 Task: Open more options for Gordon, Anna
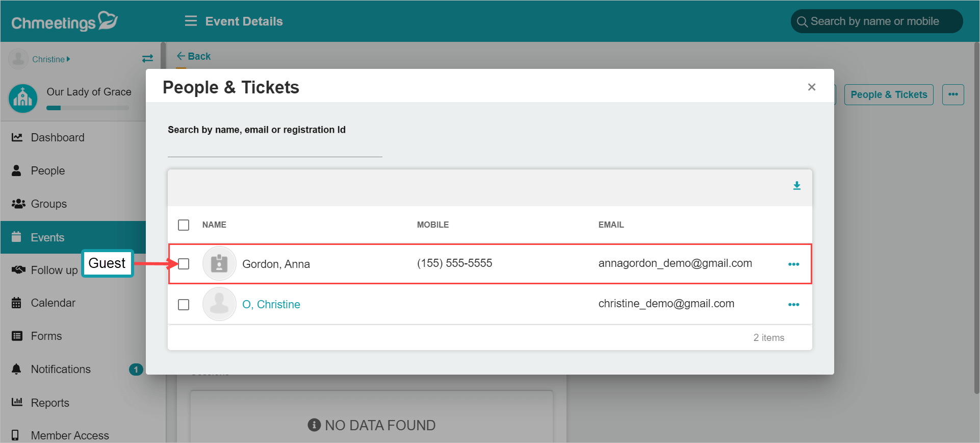click(794, 264)
